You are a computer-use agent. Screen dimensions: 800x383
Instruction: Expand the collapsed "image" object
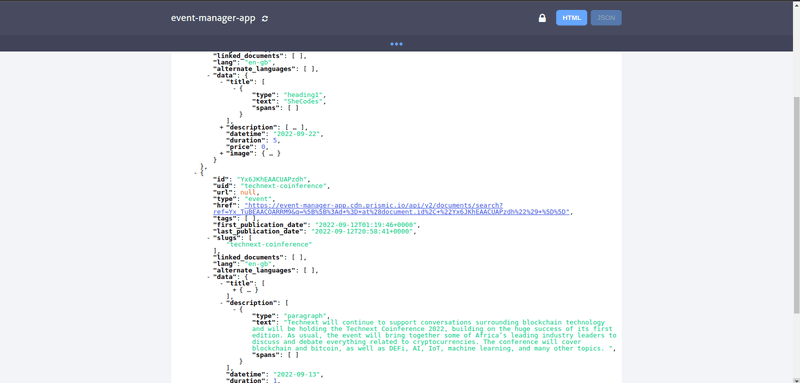[x=221, y=154]
